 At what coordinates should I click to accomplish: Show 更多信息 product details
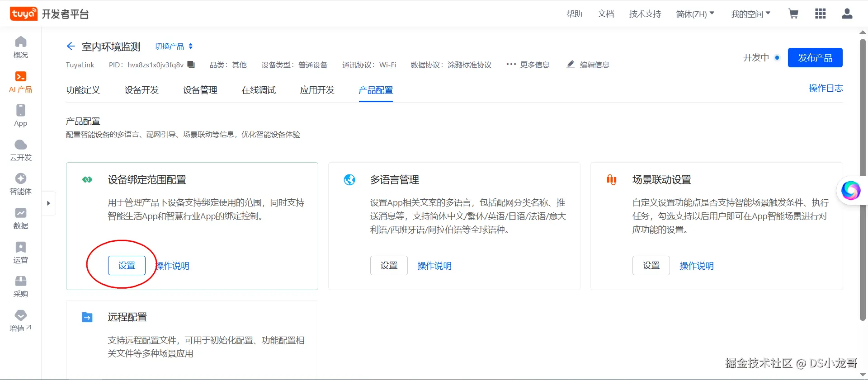point(528,65)
